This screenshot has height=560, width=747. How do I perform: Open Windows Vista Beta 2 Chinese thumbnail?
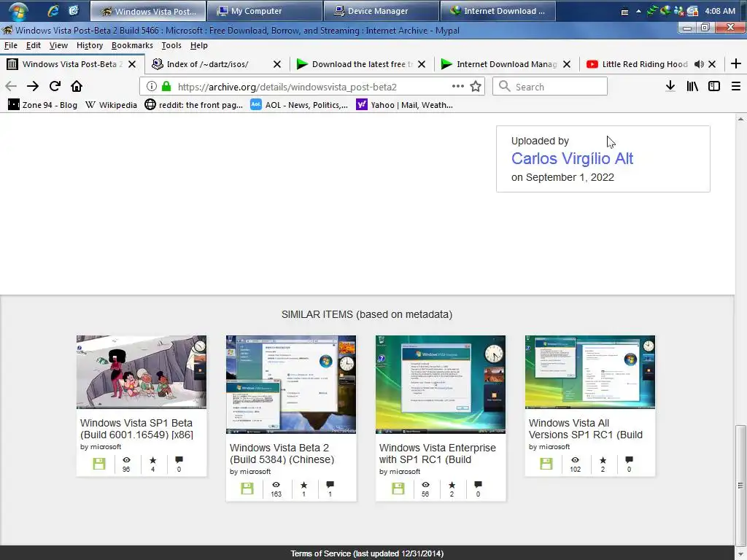[x=291, y=384]
